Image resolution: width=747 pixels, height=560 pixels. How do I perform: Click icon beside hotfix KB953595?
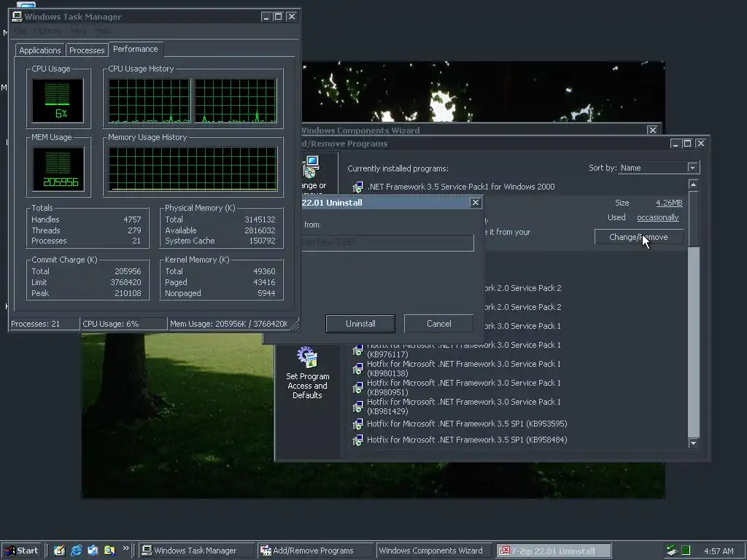357,424
